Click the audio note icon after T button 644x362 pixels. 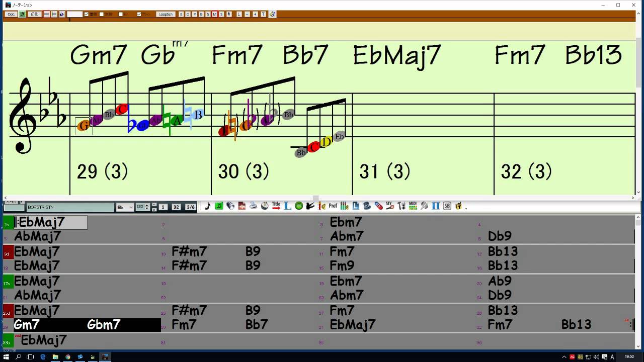pyautogui.click(x=272, y=14)
